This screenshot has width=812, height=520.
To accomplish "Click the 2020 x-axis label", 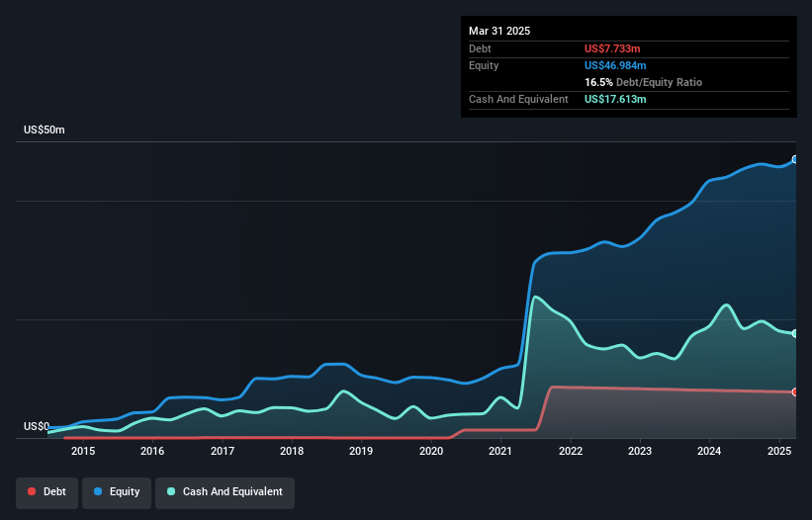I will tap(431, 451).
